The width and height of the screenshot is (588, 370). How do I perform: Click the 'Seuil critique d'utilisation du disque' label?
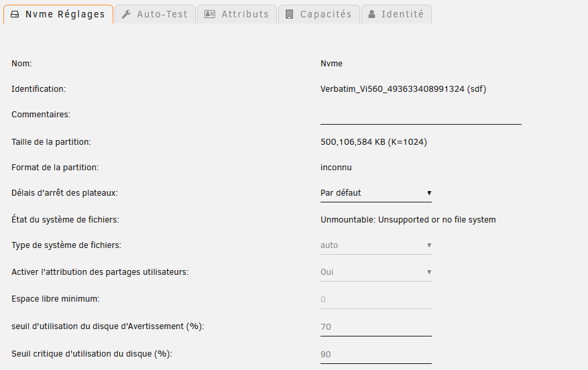coord(91,354)
